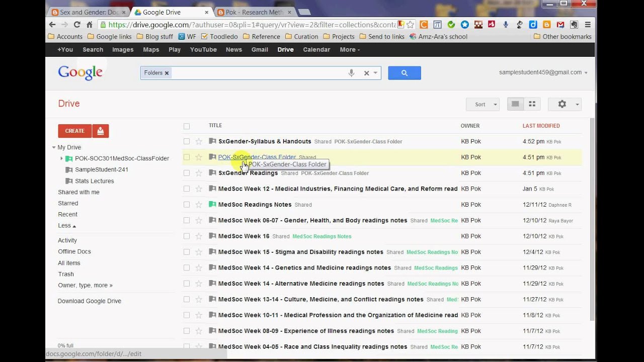Screen dimensions: 644x362
Task: Click the folder icon of SxGender-Syllabus & Handouts
Action: coord(212,141)
